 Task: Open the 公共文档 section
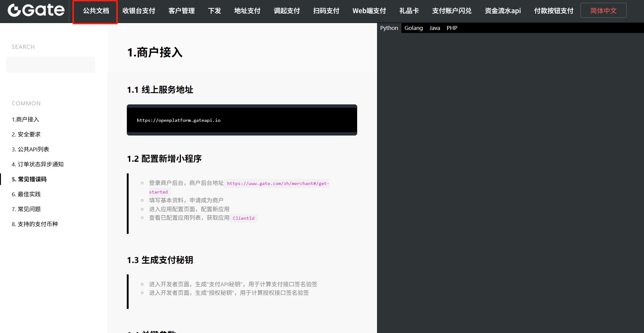95,11
